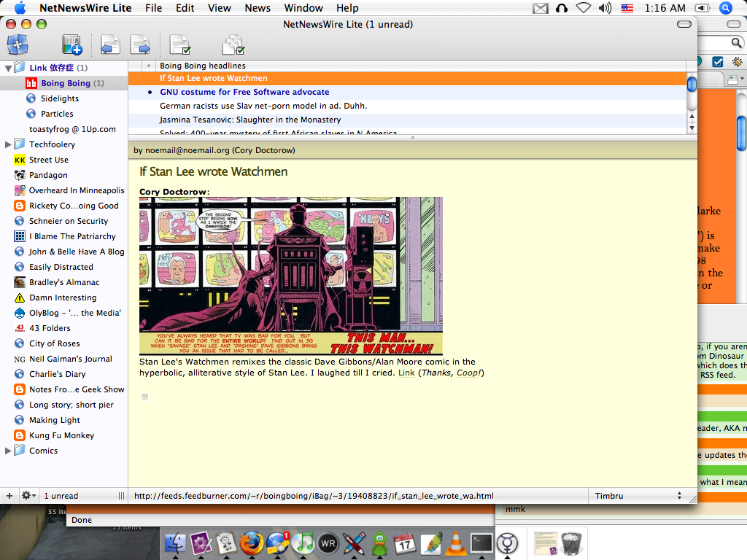Open Terminal from the Dock
This screenshot has height=560, width=747.
[x=481, y=542]
